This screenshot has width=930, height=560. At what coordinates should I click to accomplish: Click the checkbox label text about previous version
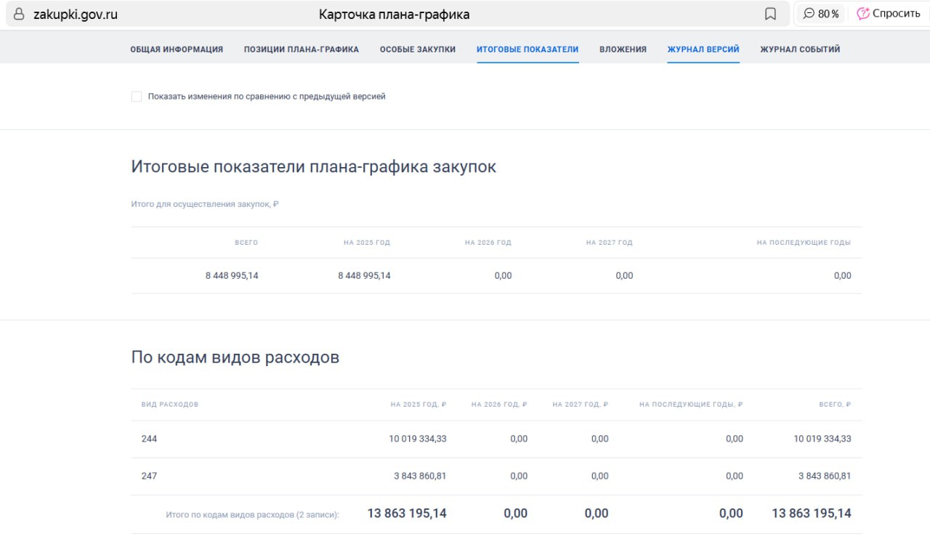pos(267,97)
